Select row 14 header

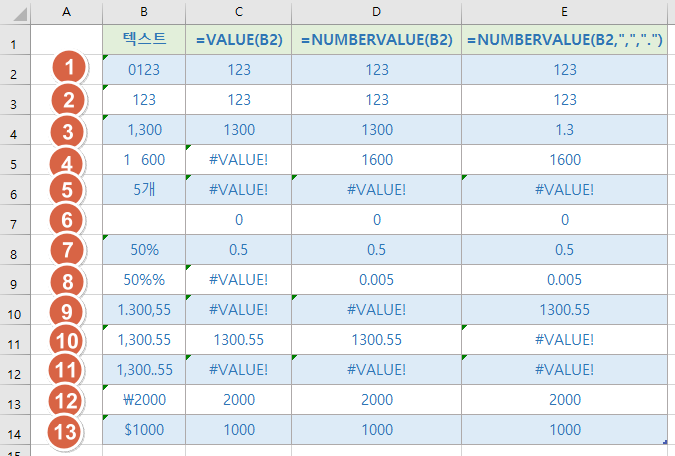tap(15, 430)
